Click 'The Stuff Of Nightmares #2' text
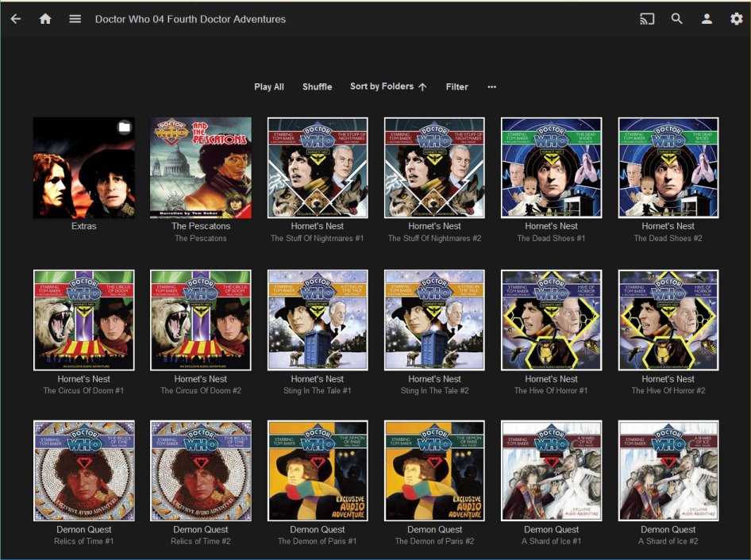This screenshot has height=560, width=751. (434, 238)
